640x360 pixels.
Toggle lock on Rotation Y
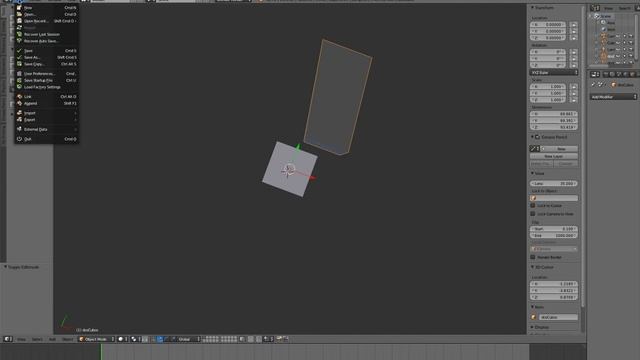point(573,59)
